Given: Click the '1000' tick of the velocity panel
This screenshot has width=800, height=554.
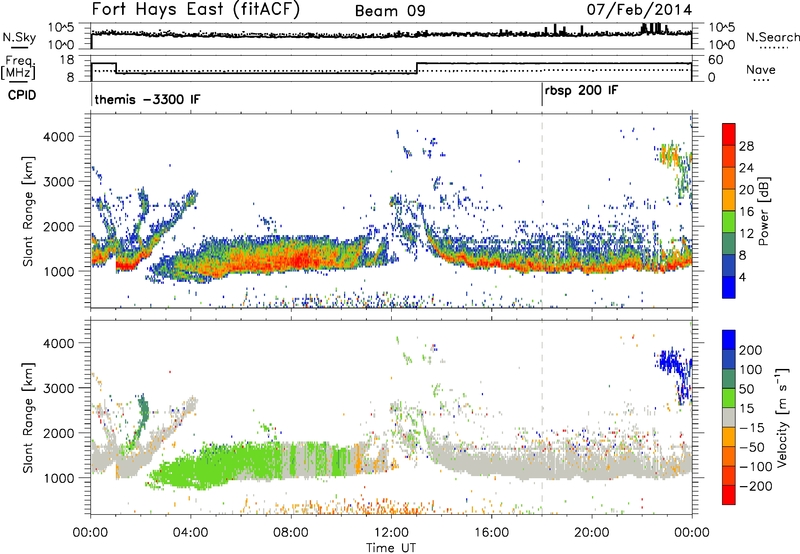Looking at the screenshot, I should 58,478.
